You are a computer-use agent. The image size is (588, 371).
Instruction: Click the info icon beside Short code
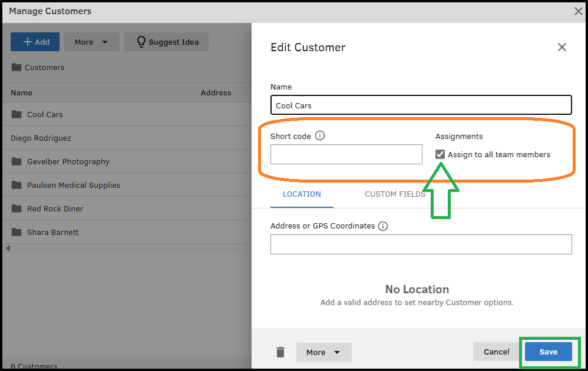click(x=320, y=135)
